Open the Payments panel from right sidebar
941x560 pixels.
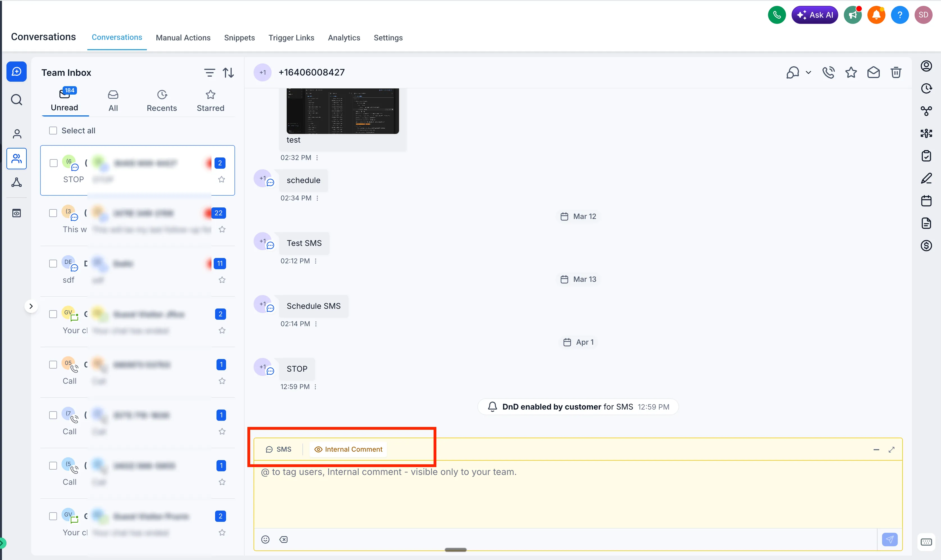click(x=927, y=246)
